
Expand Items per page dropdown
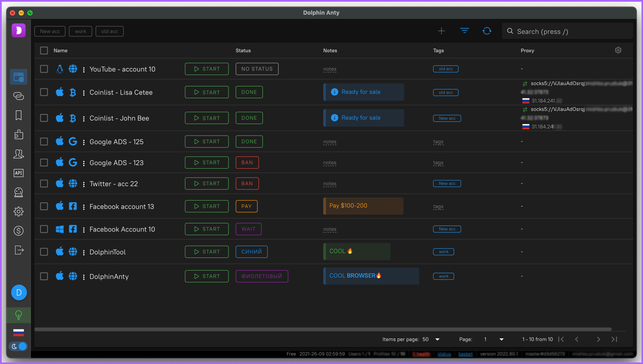click(438, 339)
